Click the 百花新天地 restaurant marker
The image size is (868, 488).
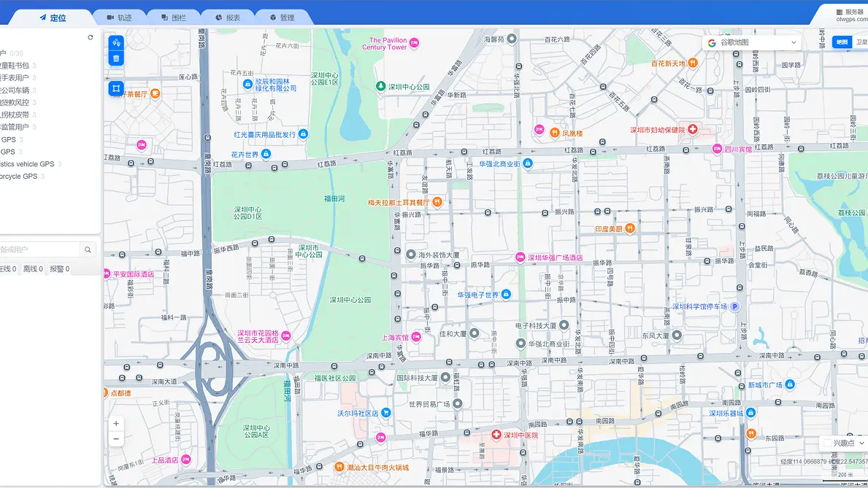[x=693, y=63]
